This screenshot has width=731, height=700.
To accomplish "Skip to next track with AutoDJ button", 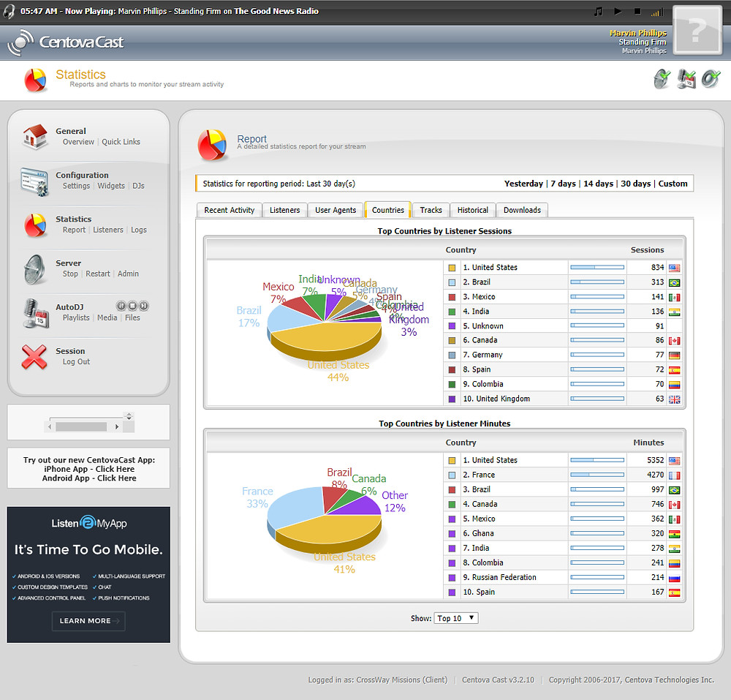I will pyautogui.click(x=143, y=306).
